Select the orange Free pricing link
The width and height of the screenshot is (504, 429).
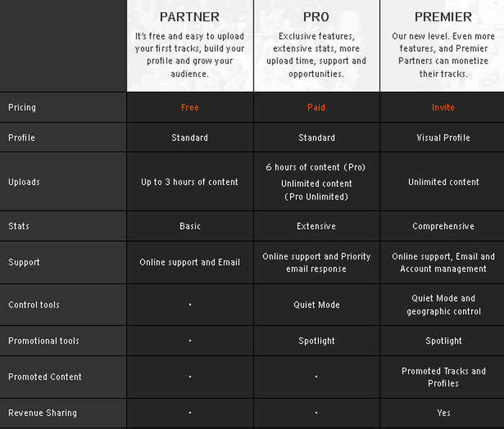pos(190,107)
